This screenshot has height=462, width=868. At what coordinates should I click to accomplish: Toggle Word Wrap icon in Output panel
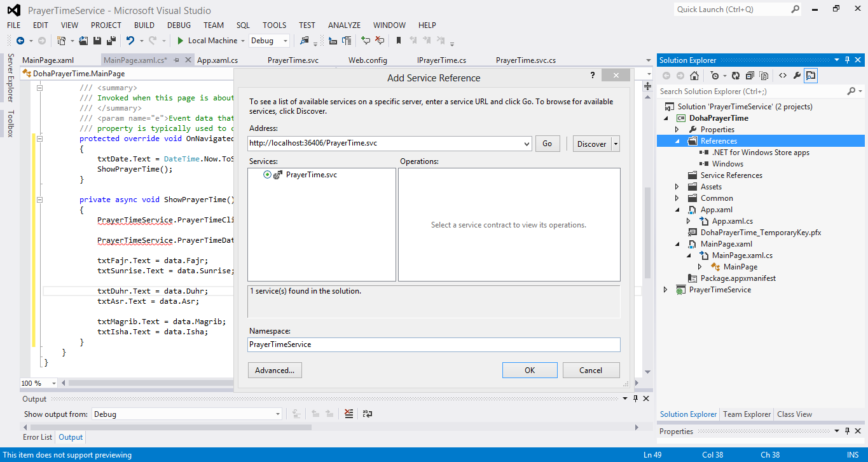pos(368,414)
